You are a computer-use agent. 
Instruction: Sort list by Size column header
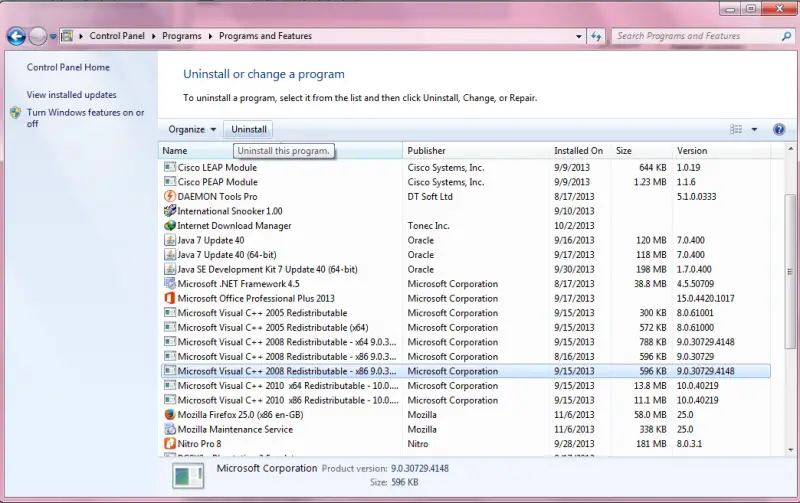pos(641,151)
